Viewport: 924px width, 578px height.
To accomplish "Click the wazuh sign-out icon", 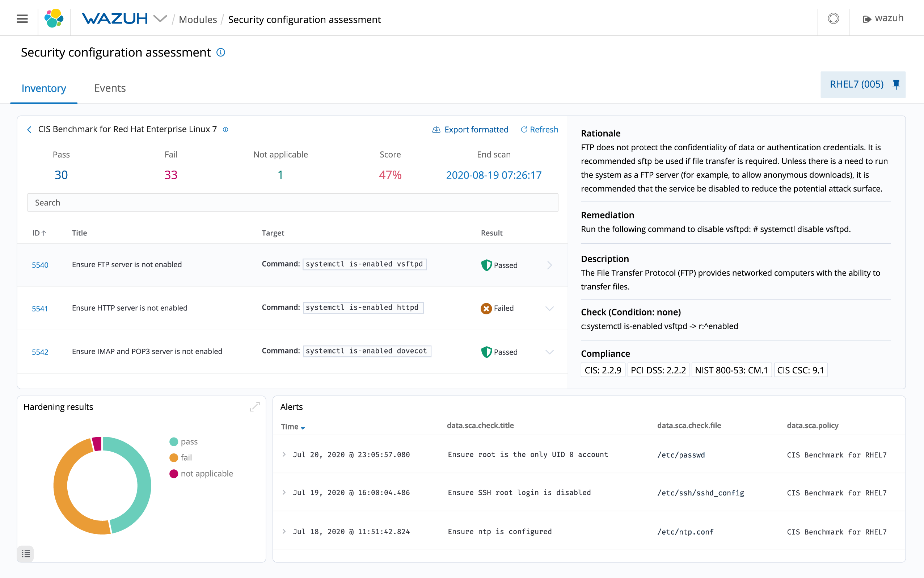I will [866, 18].
